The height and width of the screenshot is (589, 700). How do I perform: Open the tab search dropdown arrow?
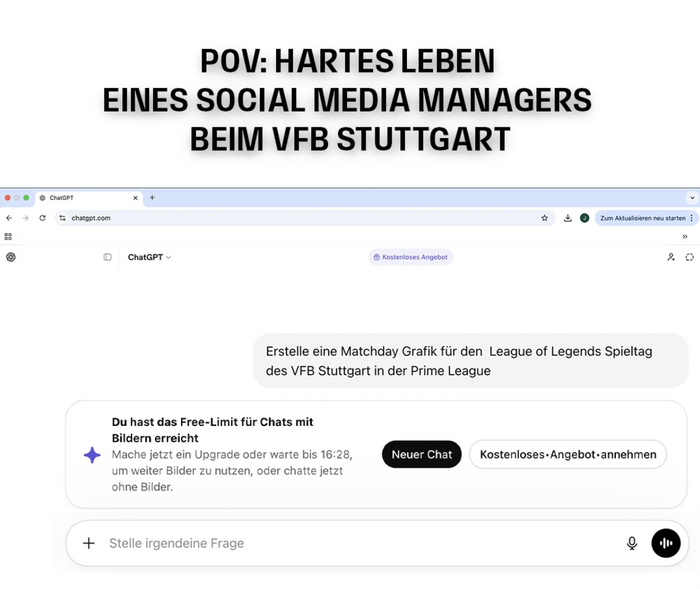point(692,198)
